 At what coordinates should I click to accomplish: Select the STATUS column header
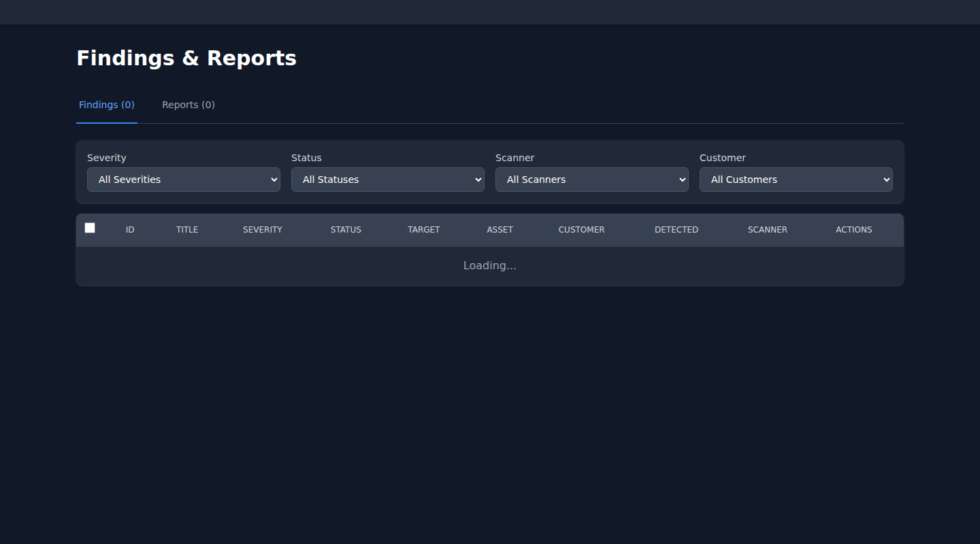[x=346, y=230]
